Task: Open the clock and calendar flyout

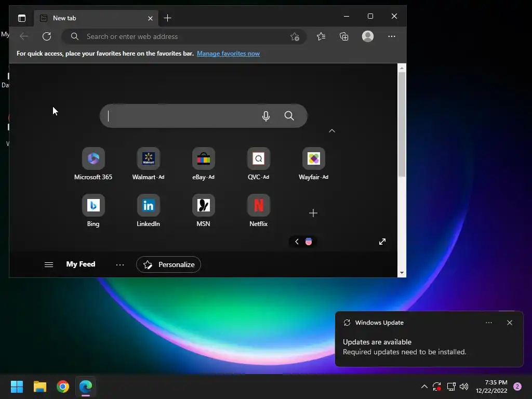Action: [x=491, y=387]
